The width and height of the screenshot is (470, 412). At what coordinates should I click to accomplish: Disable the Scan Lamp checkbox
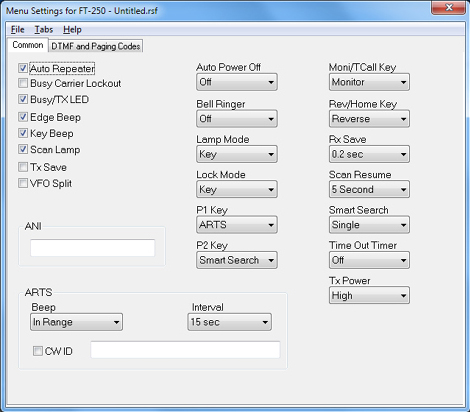[23, 149]
